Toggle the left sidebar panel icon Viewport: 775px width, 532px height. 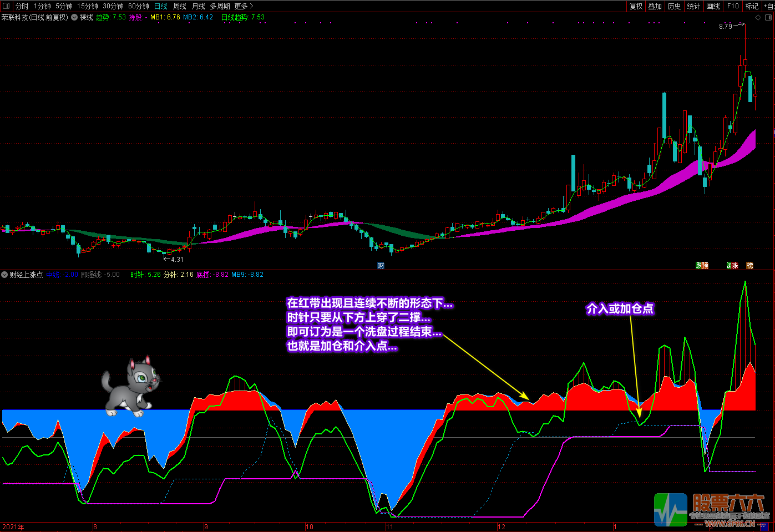tap(6, 6)
